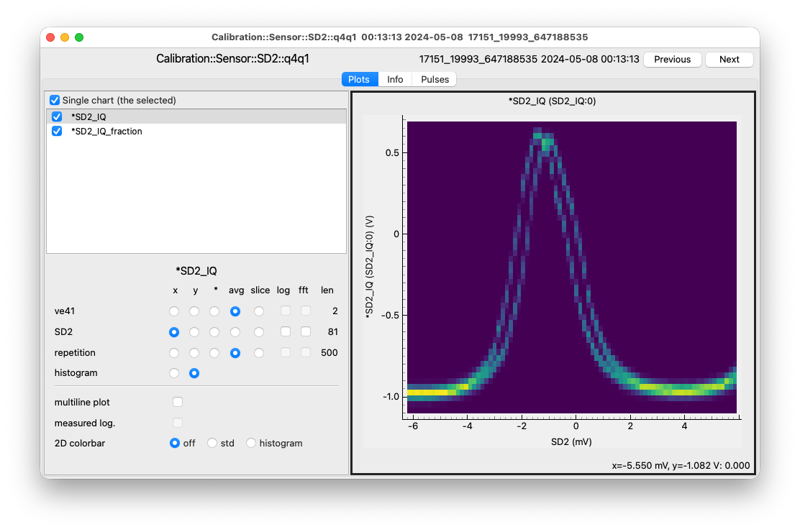Select slice option for ve41
The width and height of the screenshot is (800, 532).
[259, 311]
